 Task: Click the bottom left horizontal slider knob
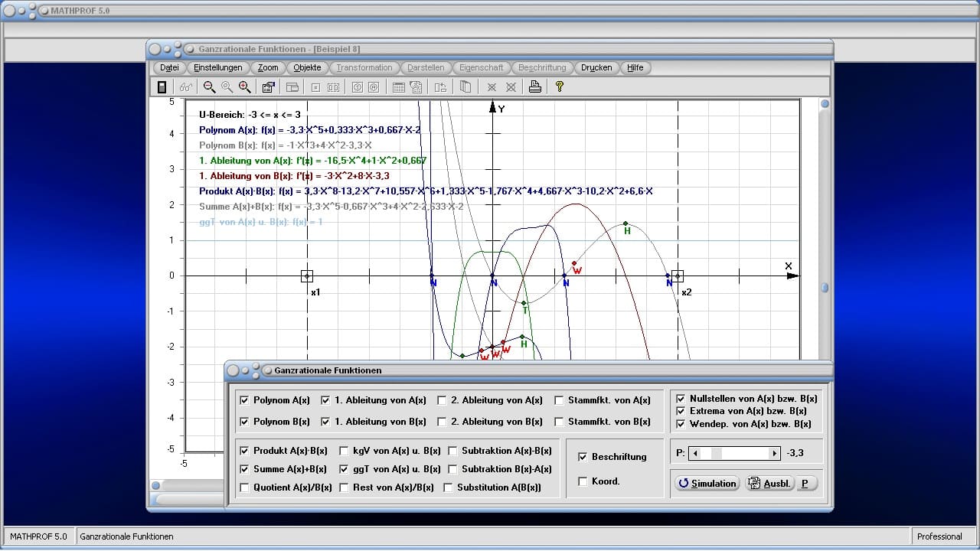click(155, 485)
